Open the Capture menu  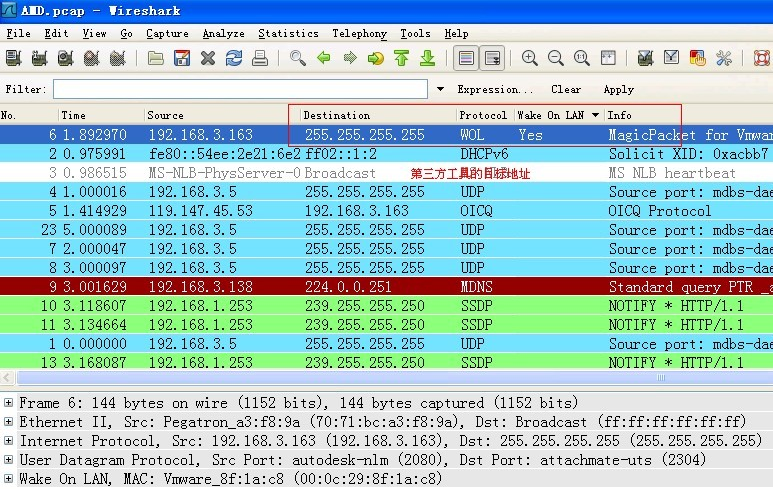pos(167,34)
